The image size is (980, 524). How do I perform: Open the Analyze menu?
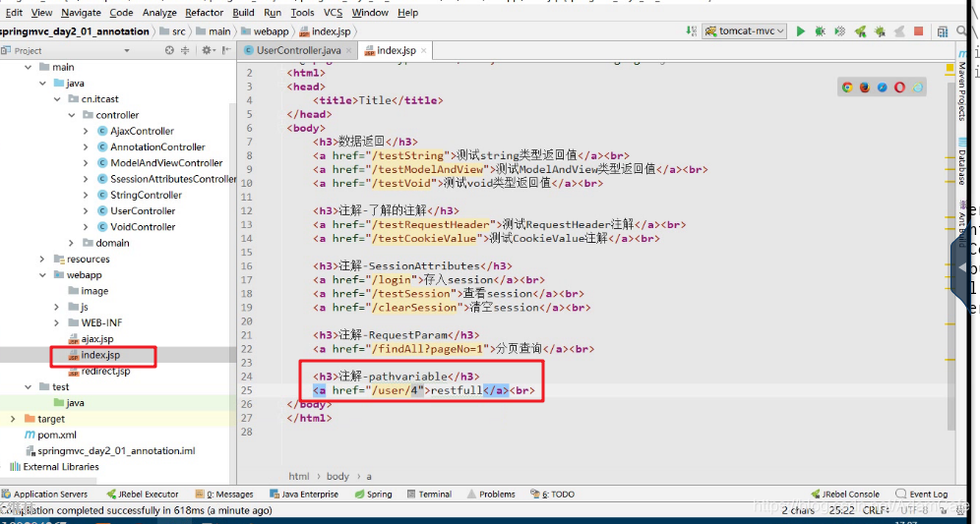click(x=159, y=13)
